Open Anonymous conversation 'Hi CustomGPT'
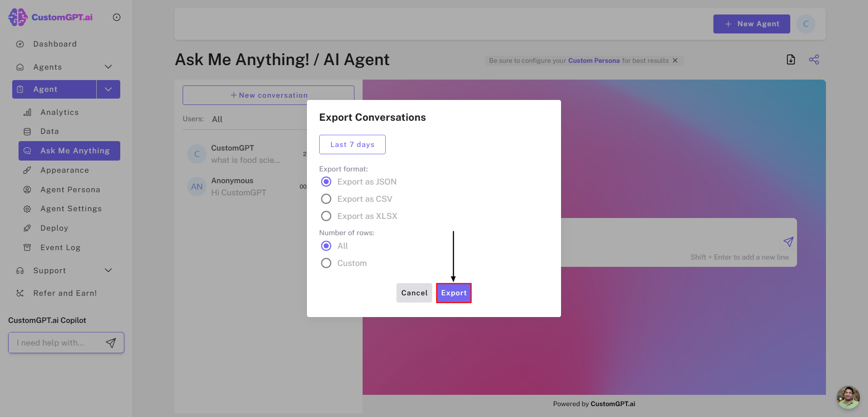 246,187
